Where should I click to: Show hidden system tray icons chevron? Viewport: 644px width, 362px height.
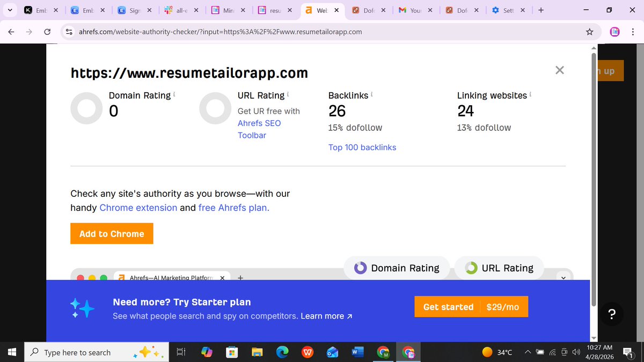pyautogui.click(x=528, y=352)
